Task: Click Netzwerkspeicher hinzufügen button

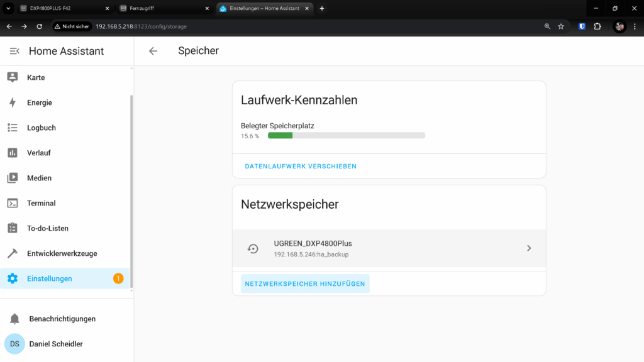Action: click(x=305, y=283)
